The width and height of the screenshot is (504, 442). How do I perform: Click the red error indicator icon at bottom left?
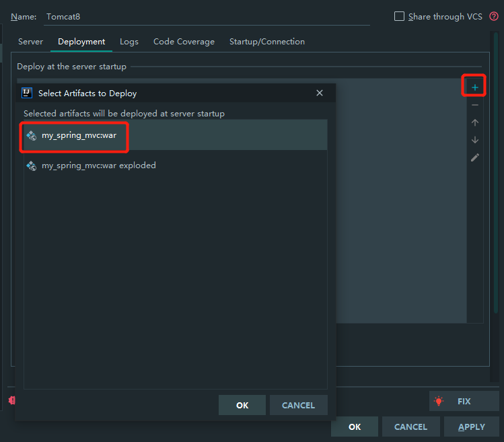(x=12, y=400)
